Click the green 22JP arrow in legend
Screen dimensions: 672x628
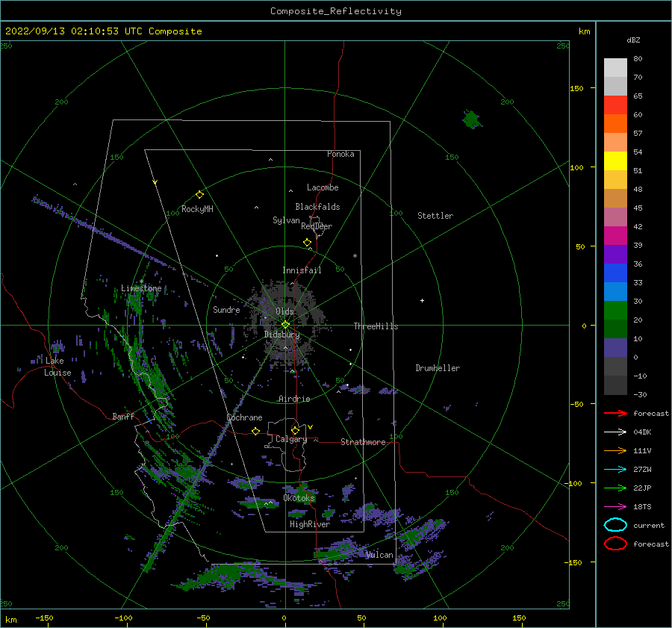tap(615, 488)
